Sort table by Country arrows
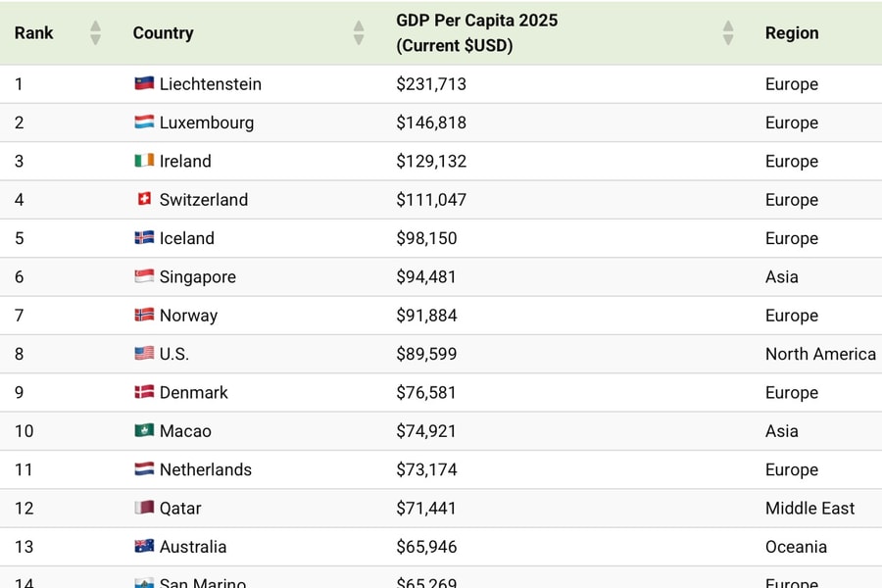The width and height of the screenshot is (882, 588). click(x=359, y=33)
